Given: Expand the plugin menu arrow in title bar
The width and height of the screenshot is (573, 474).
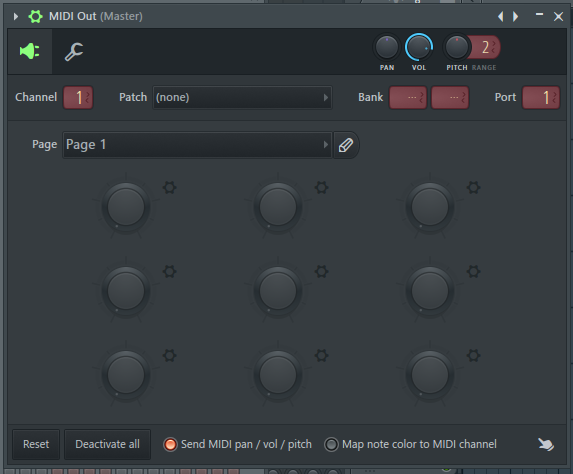Looking at the screenshot, I should pos(16,16).
